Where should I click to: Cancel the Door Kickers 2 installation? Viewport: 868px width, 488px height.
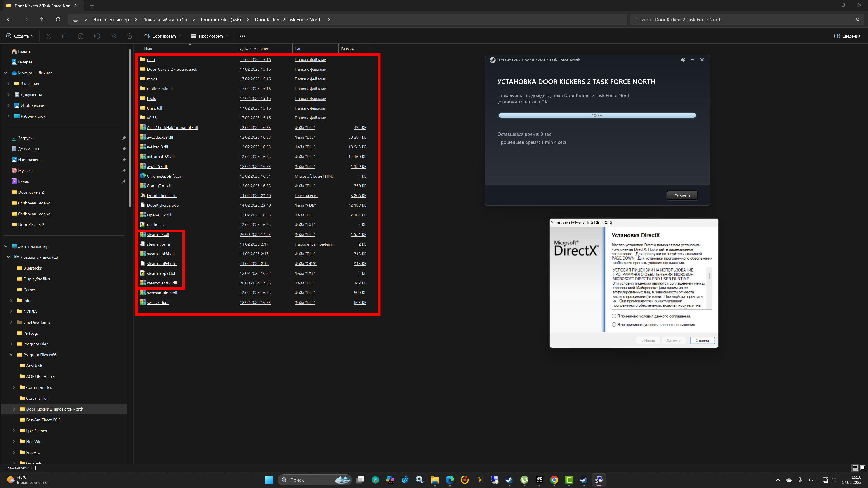pos(682,196)
